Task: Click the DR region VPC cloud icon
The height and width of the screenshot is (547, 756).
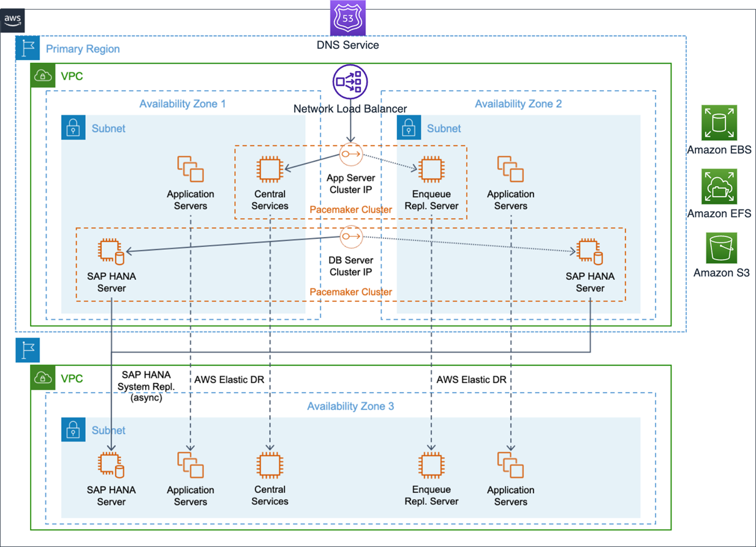Action: point(43,378)
